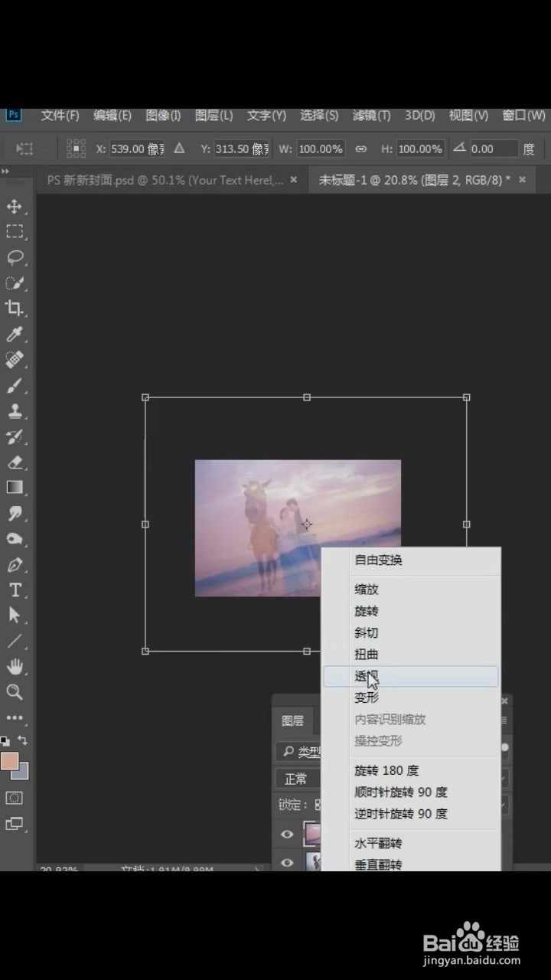551x980 pixels.
Task: Click the reference point locator grid
Action: [x=76, y=149]
